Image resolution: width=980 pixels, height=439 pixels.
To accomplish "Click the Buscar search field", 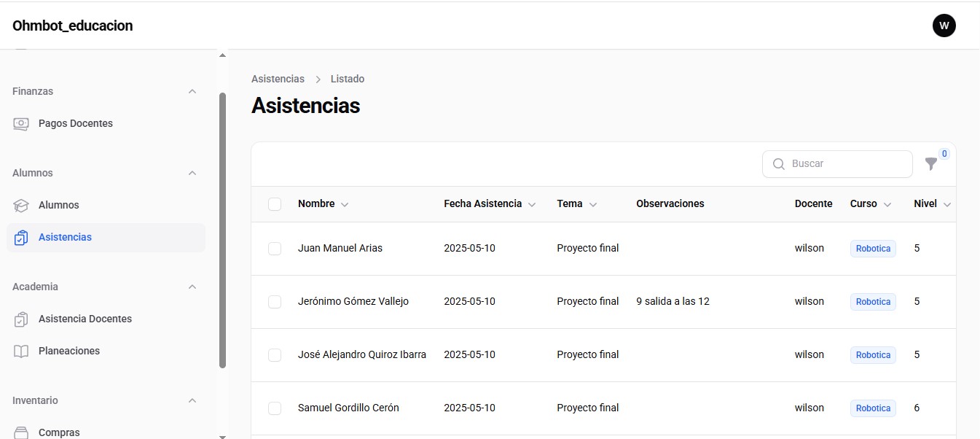I will click(837, 164).
